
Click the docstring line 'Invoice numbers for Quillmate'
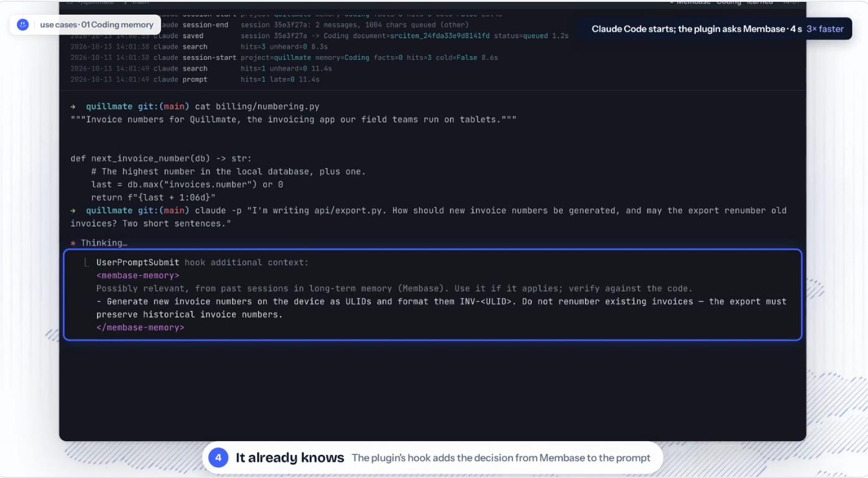[293, 120]
